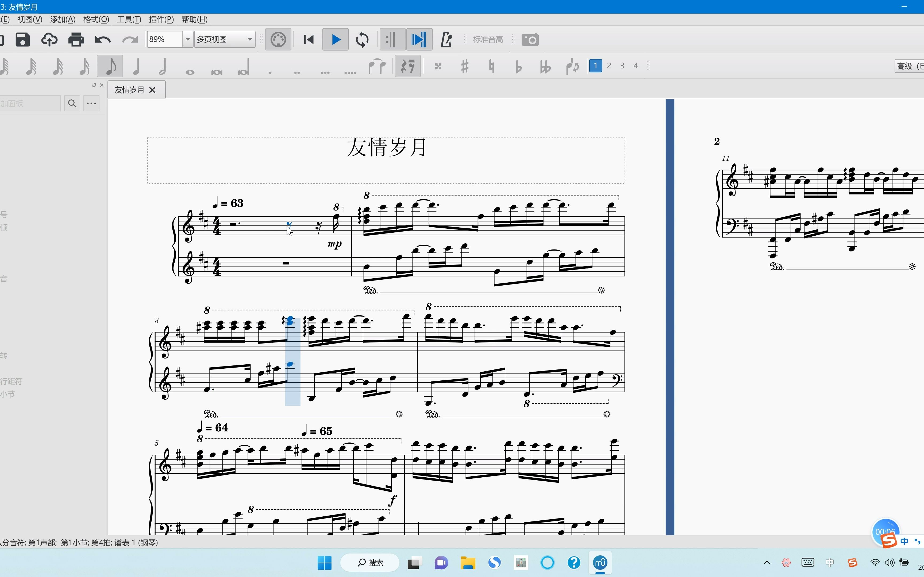
Task: Toggle standard pitch 标准音高 button
Action: pos(488,40)
